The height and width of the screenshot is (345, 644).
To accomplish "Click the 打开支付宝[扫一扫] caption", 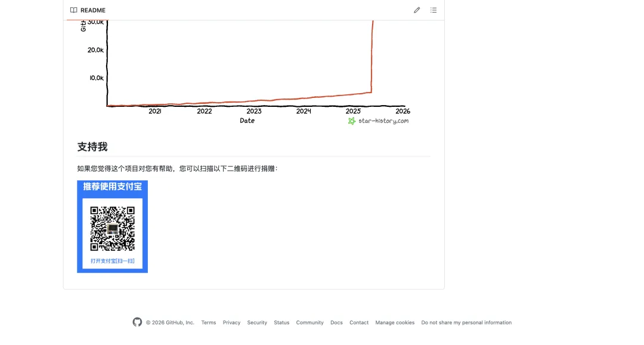I will pyautogui.click(x=113, y=261).
